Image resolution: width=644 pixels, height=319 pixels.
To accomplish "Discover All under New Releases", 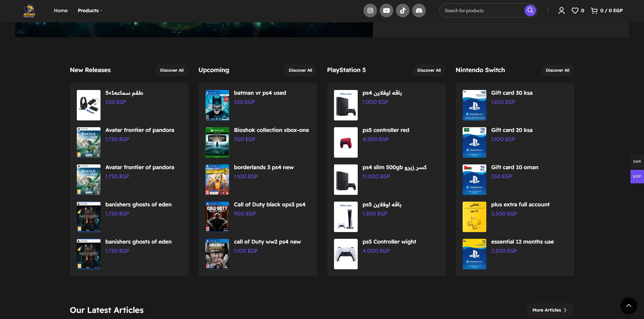I will [x=172, y=70].
